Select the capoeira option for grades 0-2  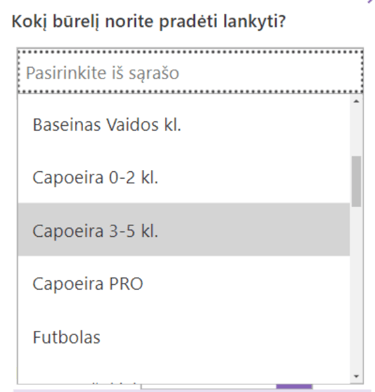click(184, 177)
